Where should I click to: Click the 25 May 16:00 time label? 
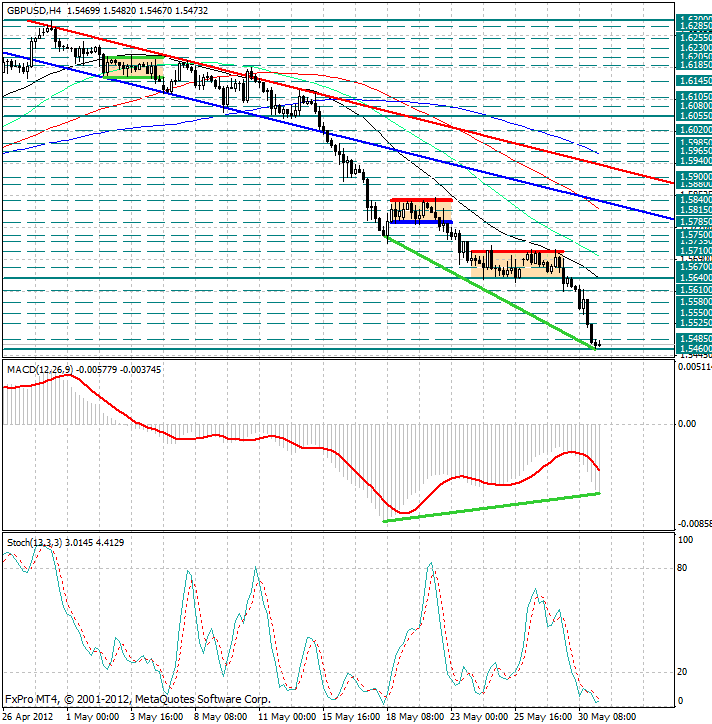(x=544, y=717)
